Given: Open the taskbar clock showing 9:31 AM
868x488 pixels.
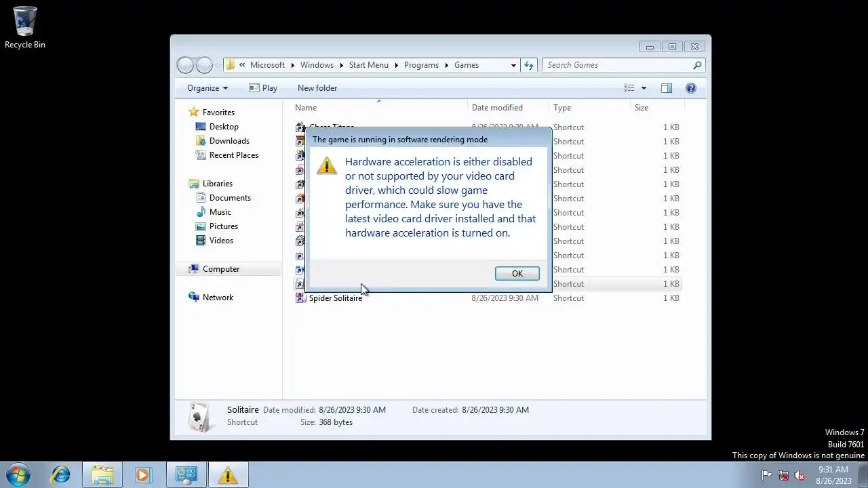Looking at the screenshot, I should (x=833, y=475).
